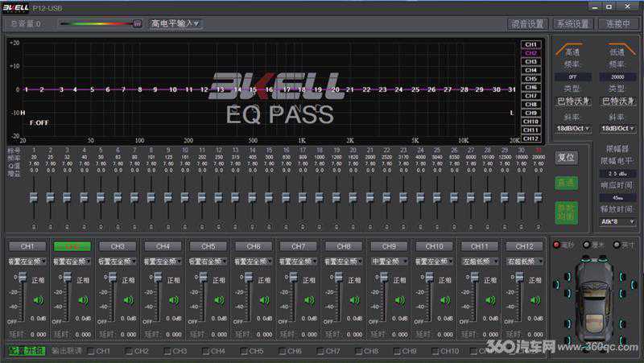Open the CH9 中置全频 channel type dropdown
The height and width of the screenshot is (363, 644).
(x=389, y=261)
